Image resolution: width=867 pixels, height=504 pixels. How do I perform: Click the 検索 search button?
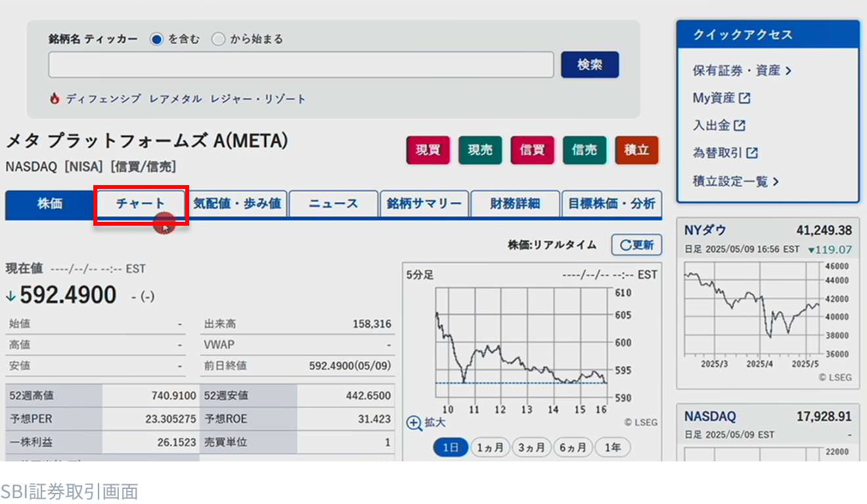pyautogui.click(x=590, y=65)
